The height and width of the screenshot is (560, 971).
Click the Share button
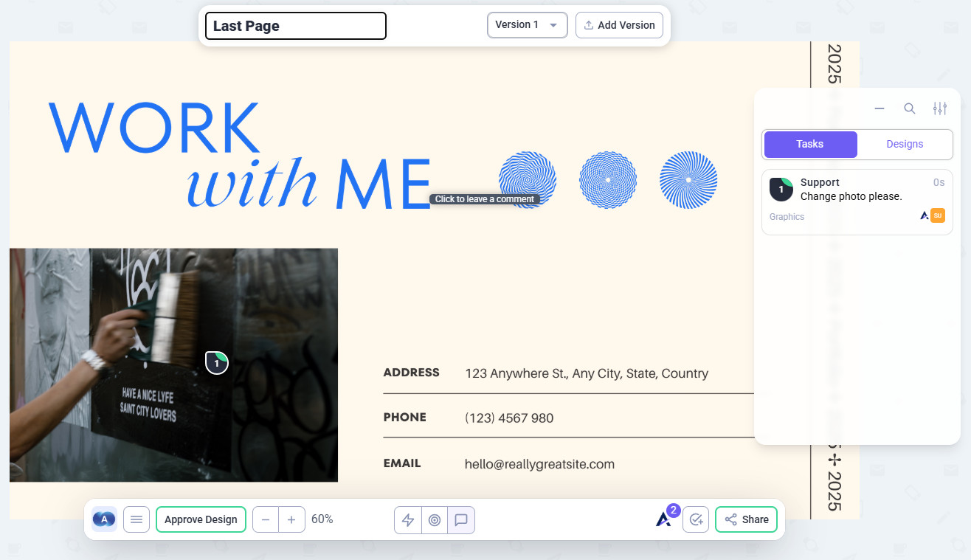tap(746, 520)
